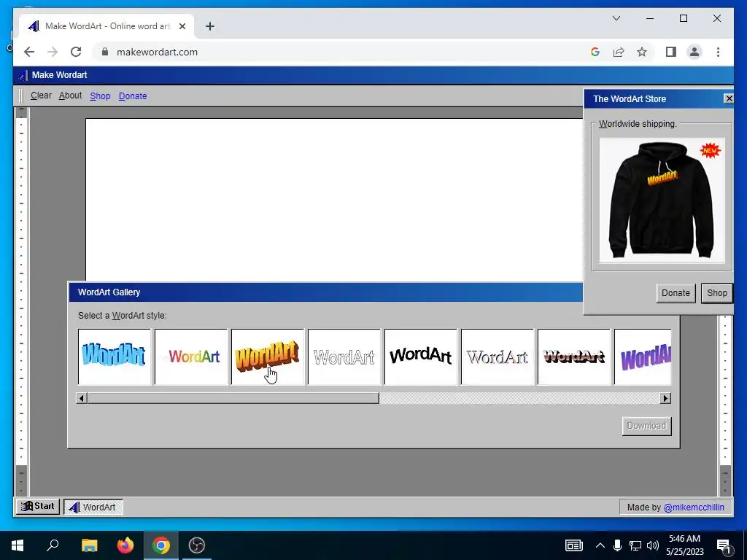Click the Download button in WordArt Gallery
Screen dimensions: 747x560
pyautogui.click(x=646, y=426)
